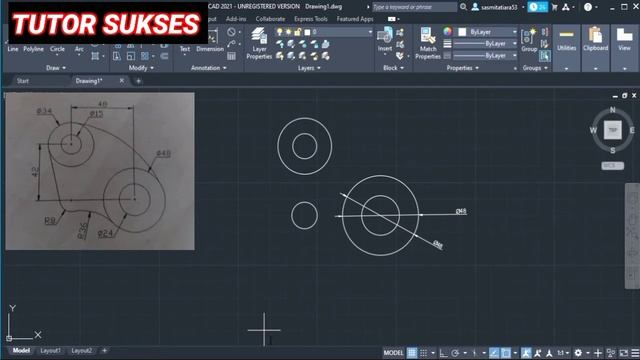Viewport: 640px width, 360px height.
Task: Select the Polyline tool
Action: [x=33, y=49]
